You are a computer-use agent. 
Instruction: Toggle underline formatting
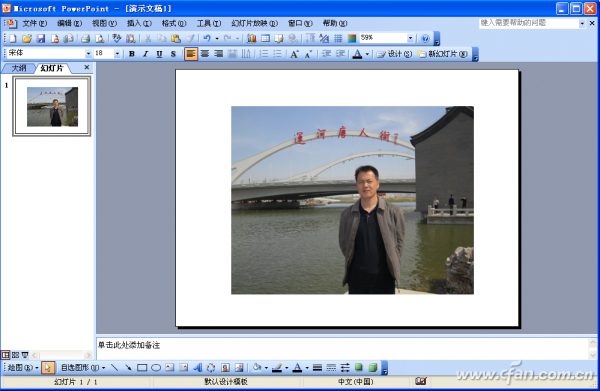click(x=159, y=54)
